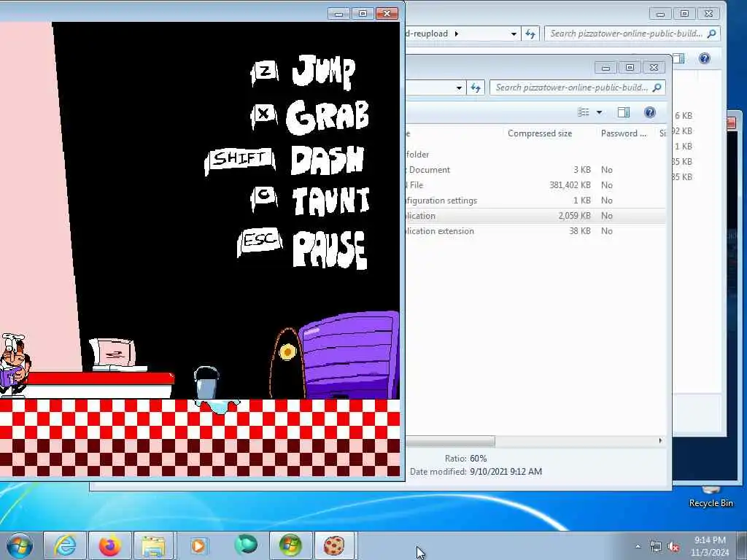Click the horizontal scrollbar thumb in the file list
This screenshot has width=747, height=560.
[x=450, y=441]
